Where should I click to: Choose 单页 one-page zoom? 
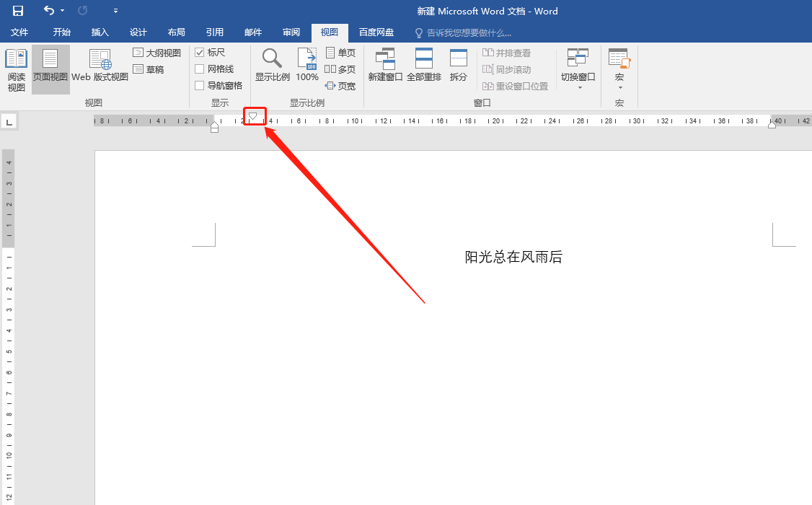[x=341, y=53]
